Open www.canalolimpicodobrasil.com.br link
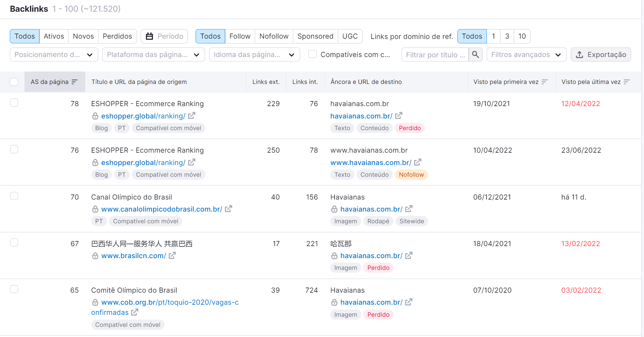This screenshot has height=337, width=644. point(162,209)
